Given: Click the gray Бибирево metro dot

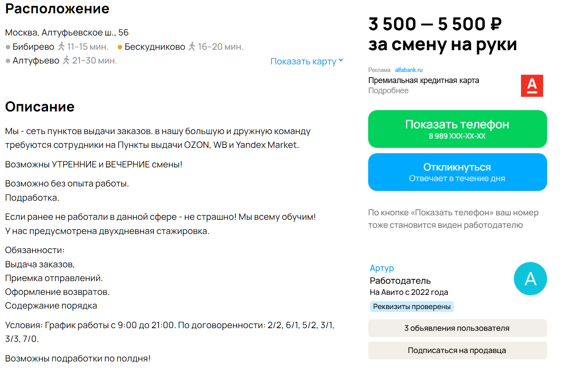Looking at the screenshot, I should [x=8, y=47].
